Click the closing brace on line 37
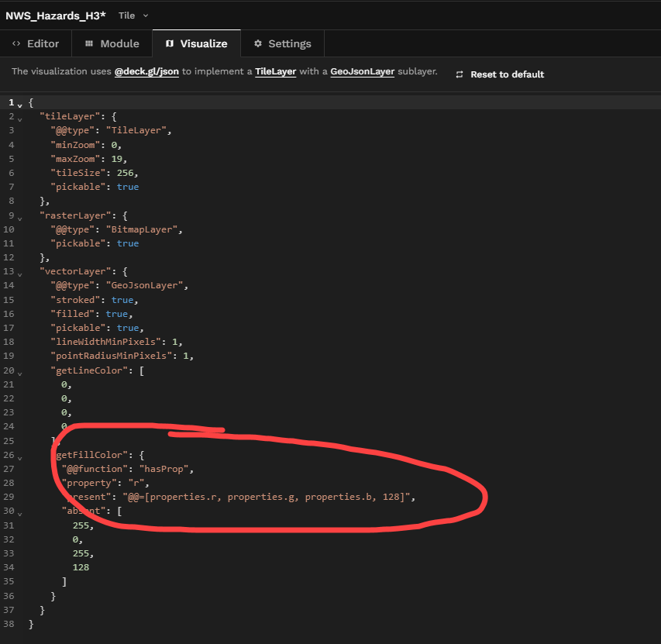The width and height of the screenshot is (661, 644). pos(42,610)
